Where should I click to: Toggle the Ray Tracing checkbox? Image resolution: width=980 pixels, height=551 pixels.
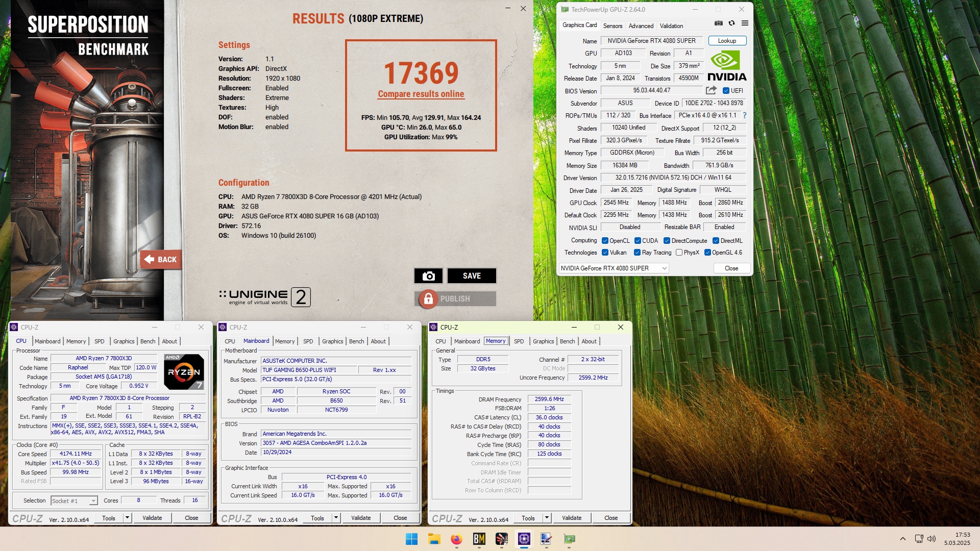coord(637,253)
